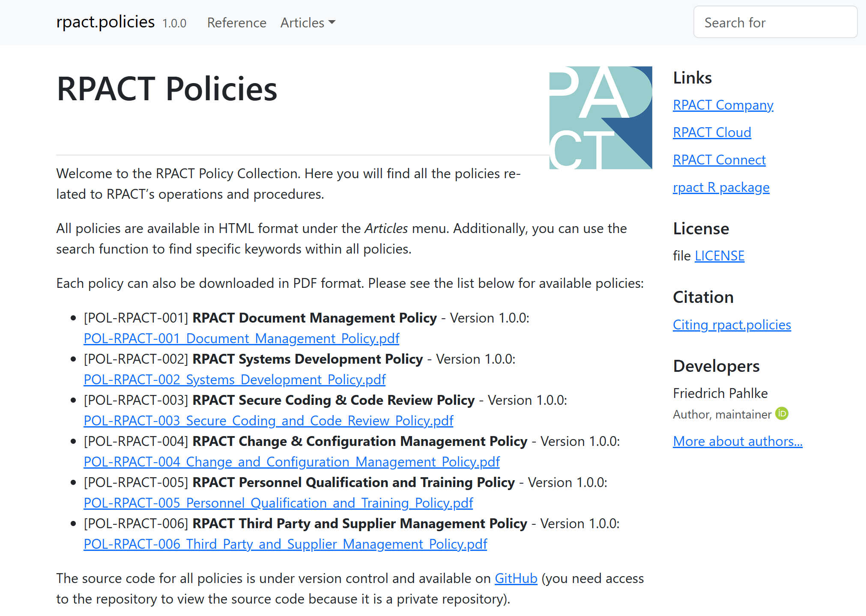Click More about authors link

point(737,441)
